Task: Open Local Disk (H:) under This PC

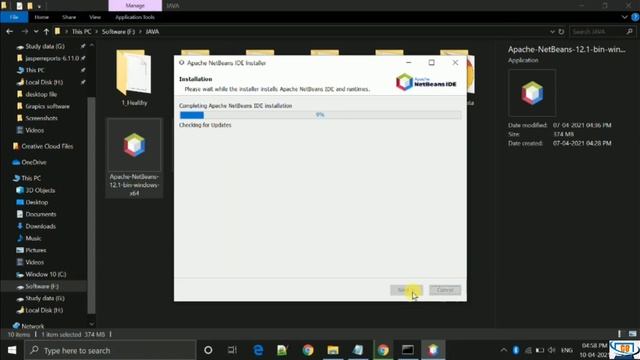Action: pyautogui.click(x=44, y=310)
